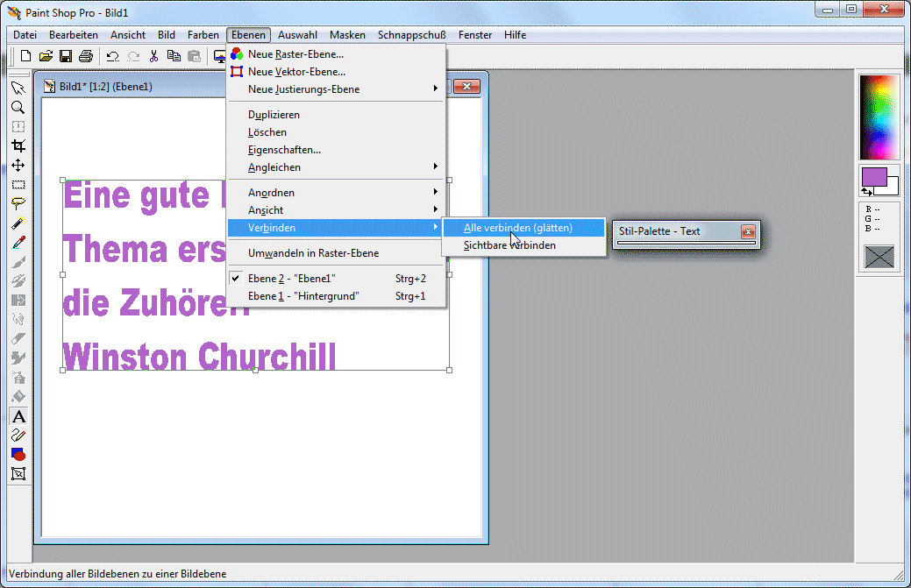
Task: Swap foreground and background colors with the arrows
Action: [867, 192]
